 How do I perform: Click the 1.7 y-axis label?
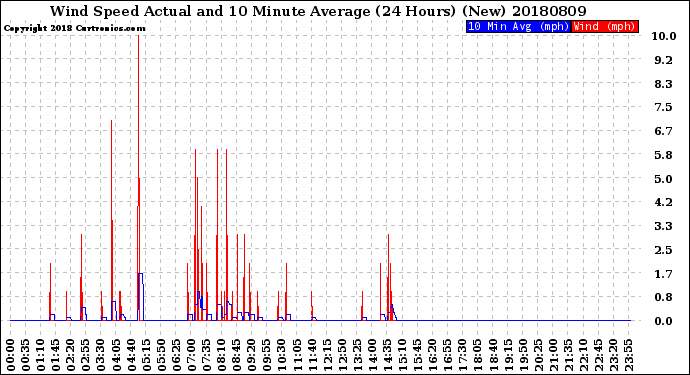pos(664,274)
